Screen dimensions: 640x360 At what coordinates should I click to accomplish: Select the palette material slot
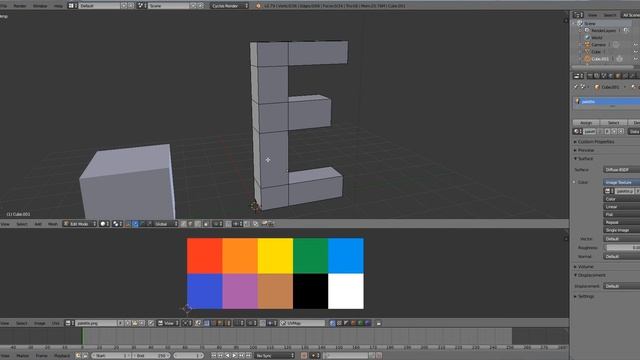click(x=607, y=101)
